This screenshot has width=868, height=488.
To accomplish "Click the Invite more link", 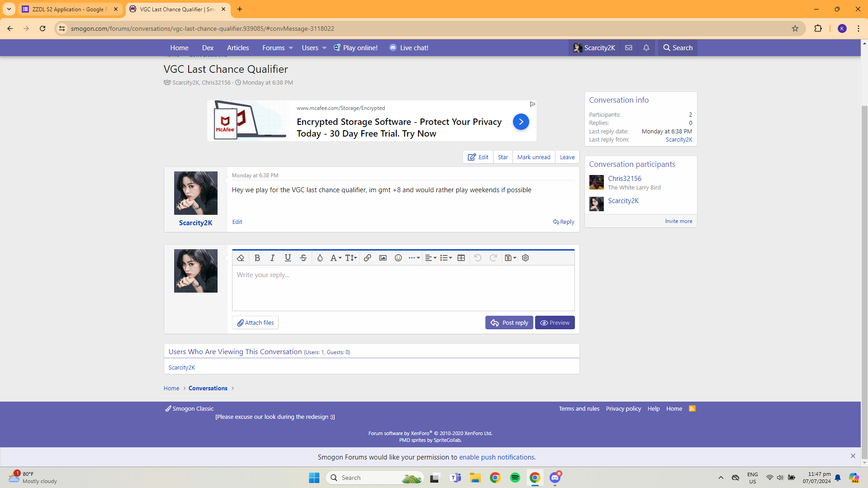I will [678, 221].
